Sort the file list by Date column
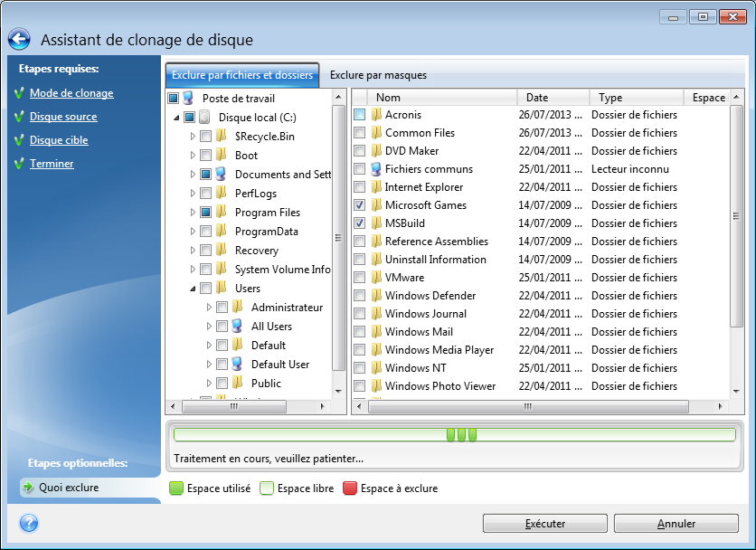The image size is (756, 550). [552, 98]
